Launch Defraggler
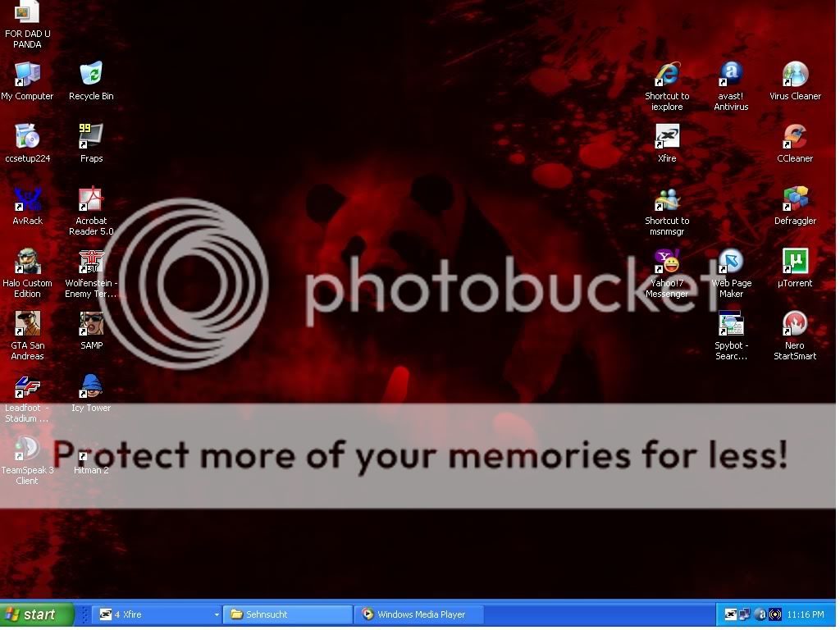This screenshot has height=630, width=840. pos(793,199)
